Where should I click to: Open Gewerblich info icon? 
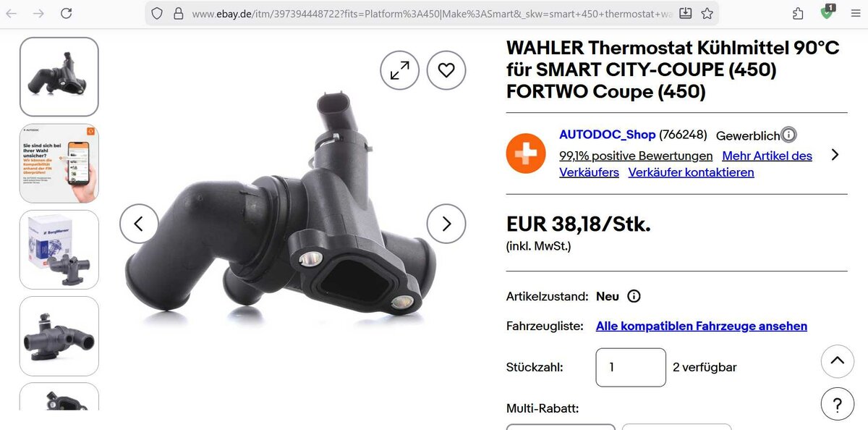coord(788,135)
